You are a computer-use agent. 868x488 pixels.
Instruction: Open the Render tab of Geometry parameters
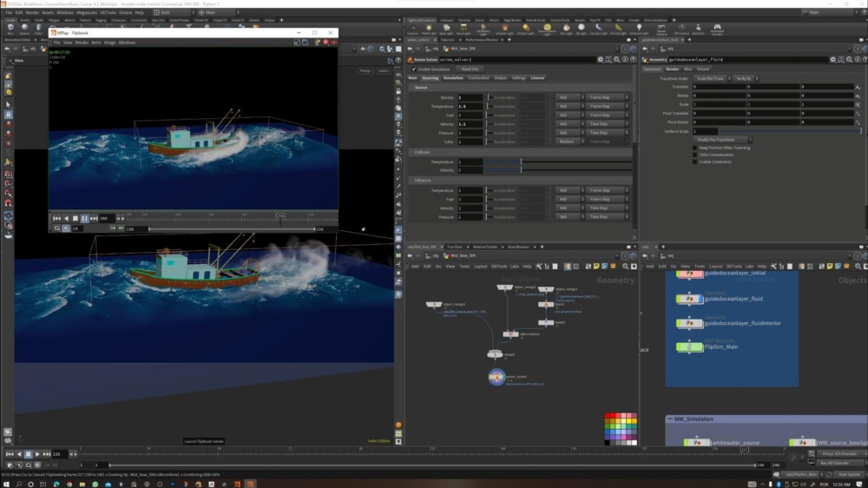point(672,69)
